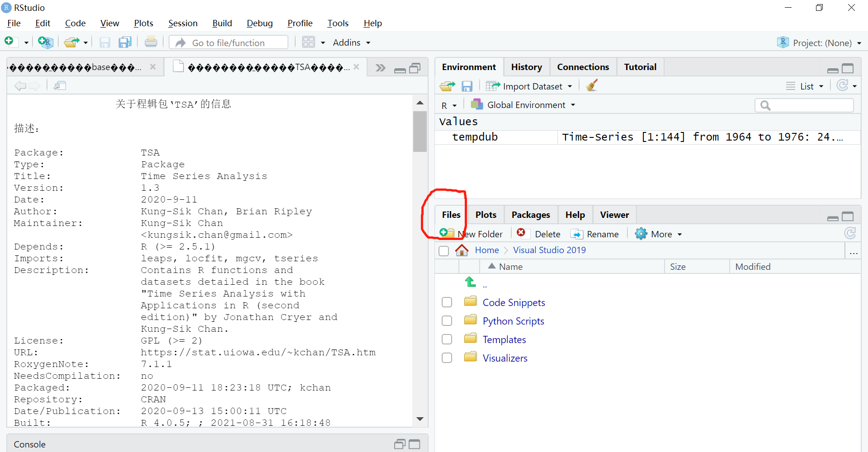Open the New File dropdown arrow
Screen dimensions: 868x452
(x=26, y=43)
